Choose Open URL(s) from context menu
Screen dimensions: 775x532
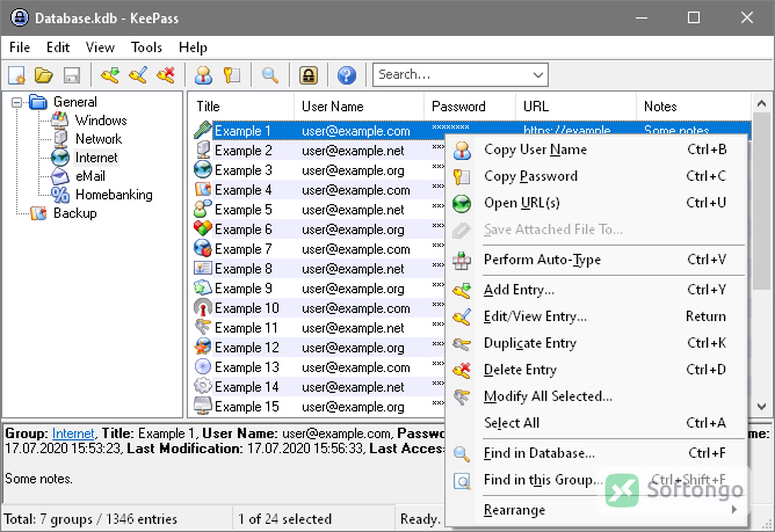(596, 203)
